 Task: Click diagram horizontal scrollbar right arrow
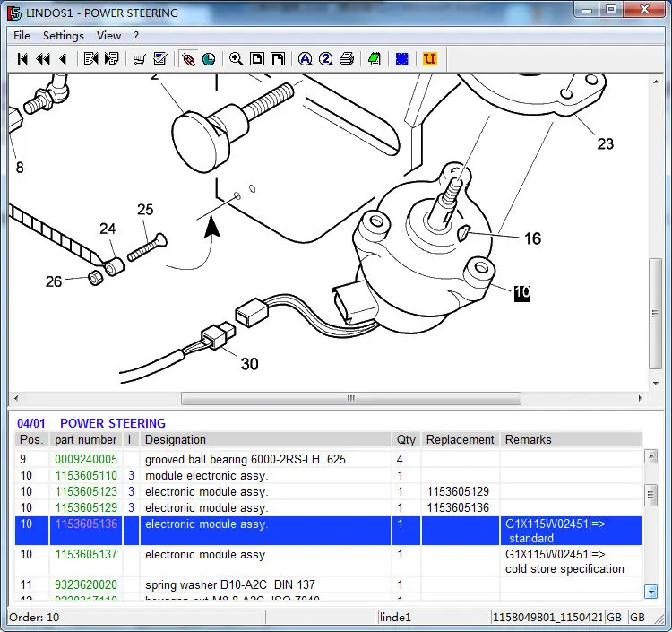pyautogui.click(x=640, y=398)
